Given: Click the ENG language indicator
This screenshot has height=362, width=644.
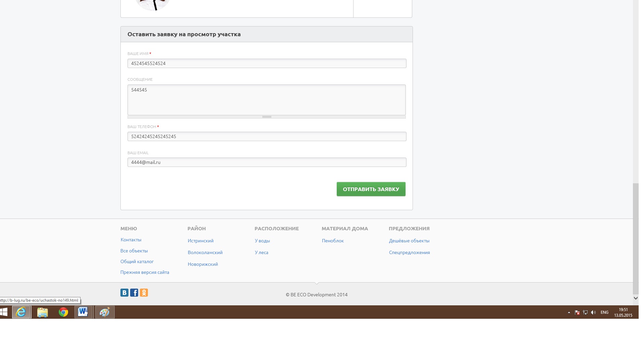Looking at the screenshot, I should (x=604, y=312).
